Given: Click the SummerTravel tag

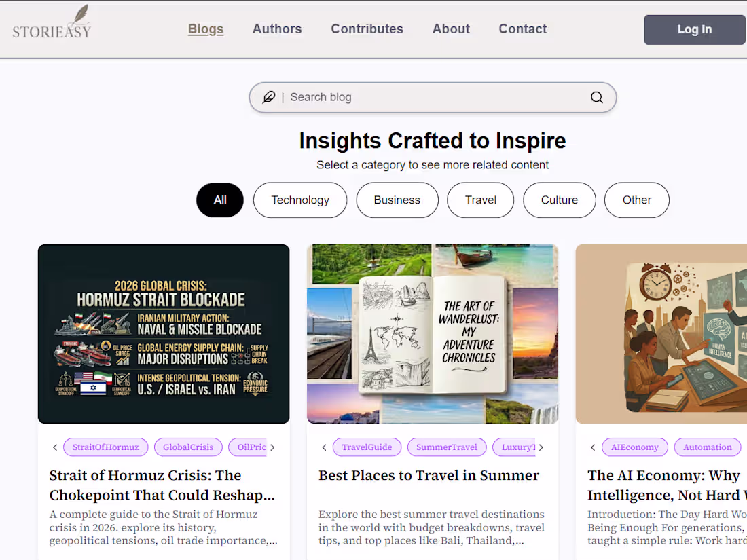Looking at the screenshot, I should click(446, 447).
